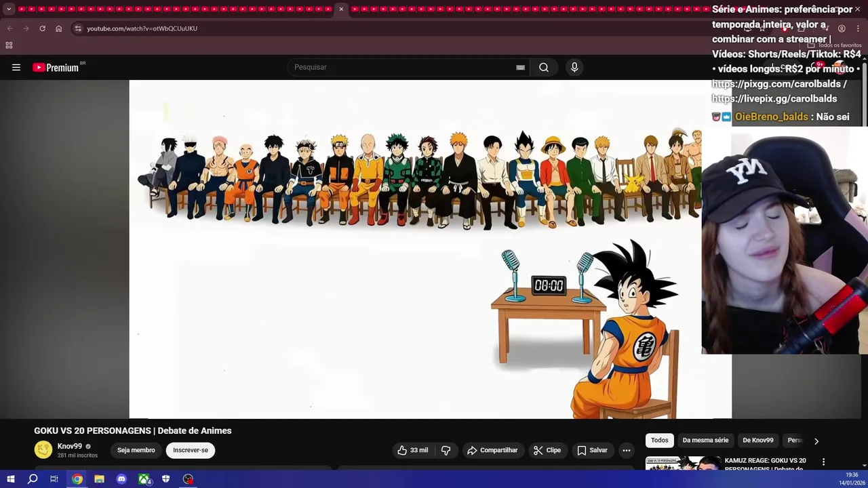868x488 pixels.
Task: Open the on-screen keyboard in search box
Action: (x=520, y=67)
